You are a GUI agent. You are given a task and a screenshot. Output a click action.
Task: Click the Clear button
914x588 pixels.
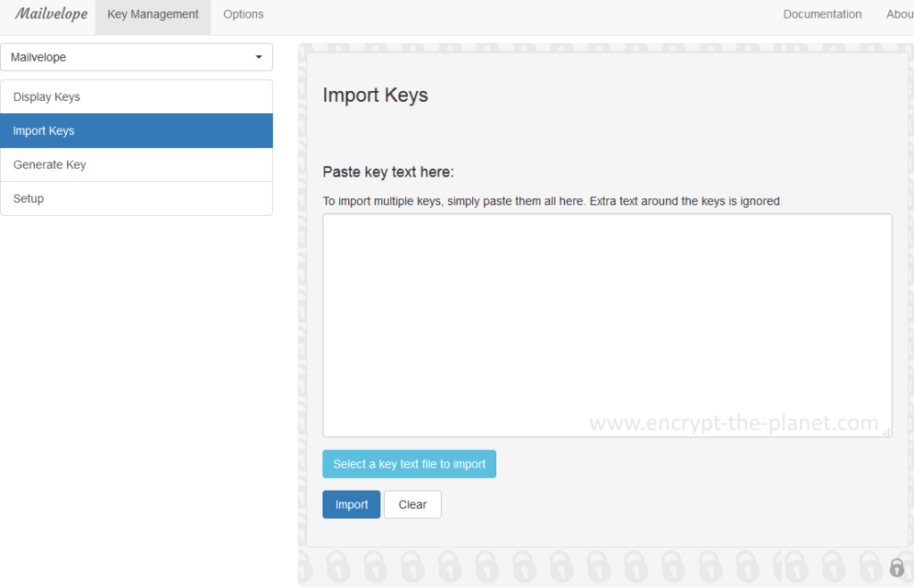click(x=412, y=505)
